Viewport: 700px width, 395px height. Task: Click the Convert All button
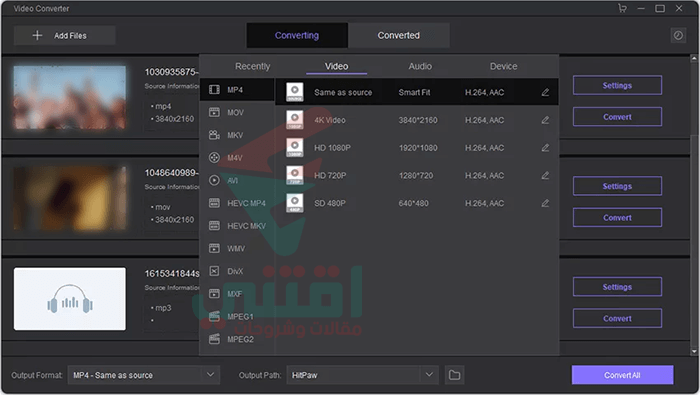pyautogui.click(x=622, y=375)
